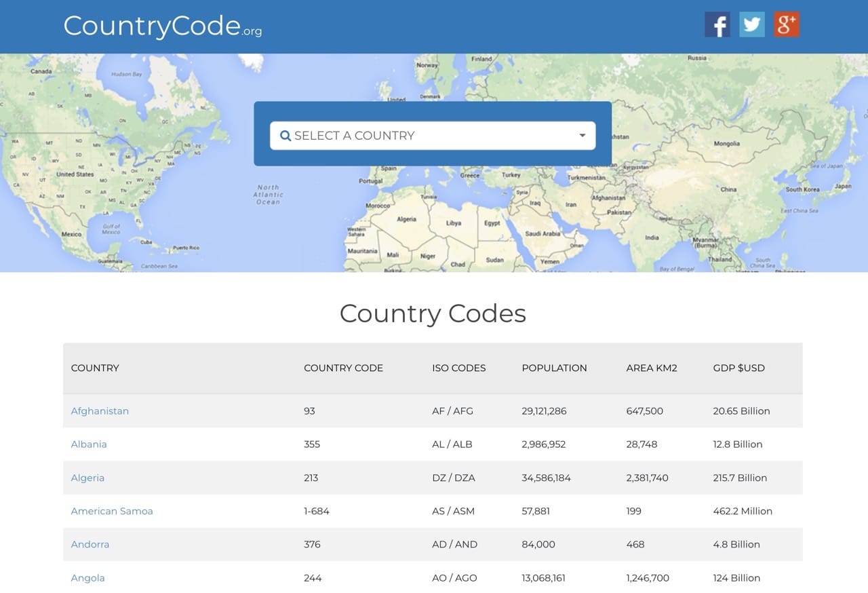Select Albania's country code 355
The image size is (868, 593).
(312, 444)
